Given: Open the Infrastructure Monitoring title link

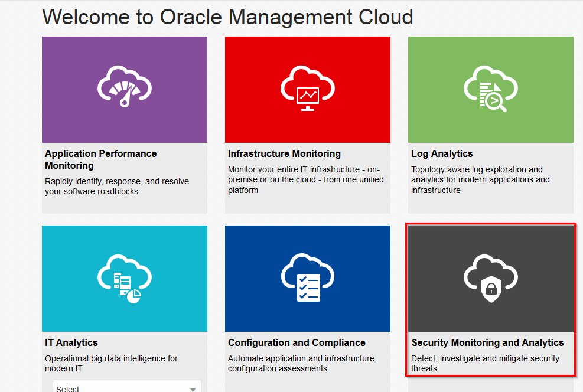Looking at the screenshot, I should coord(284,154).
